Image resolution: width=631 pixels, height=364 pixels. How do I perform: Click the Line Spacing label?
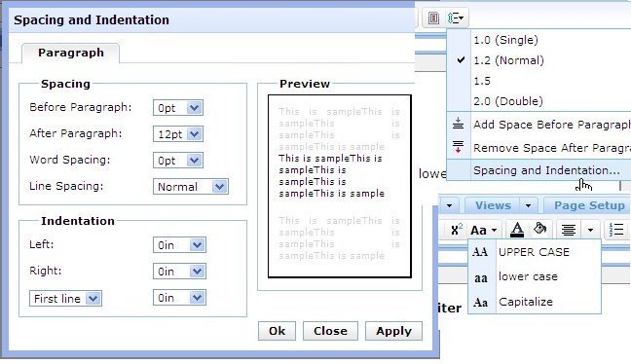coord(66,186)
